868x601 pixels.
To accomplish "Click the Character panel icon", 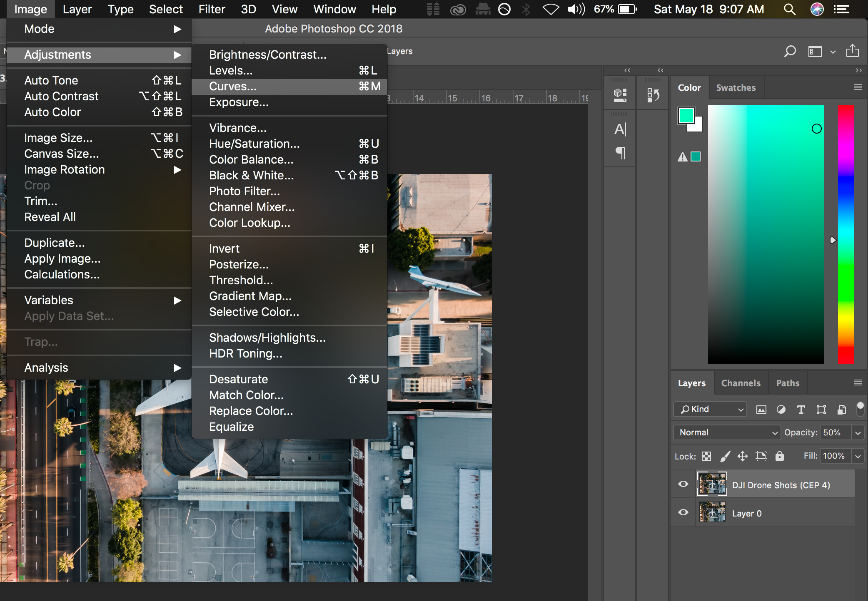I will [620, 129].
